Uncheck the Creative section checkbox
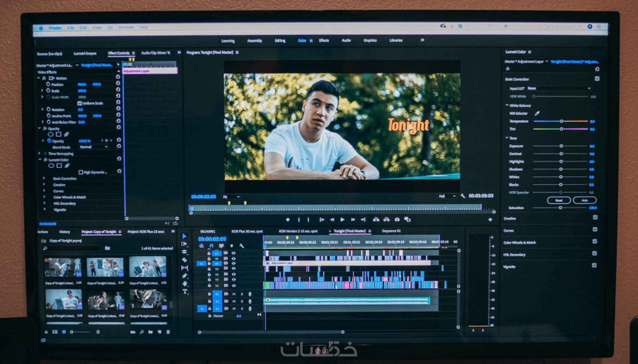This screenshot has width=638, height=364. [595, 217]
